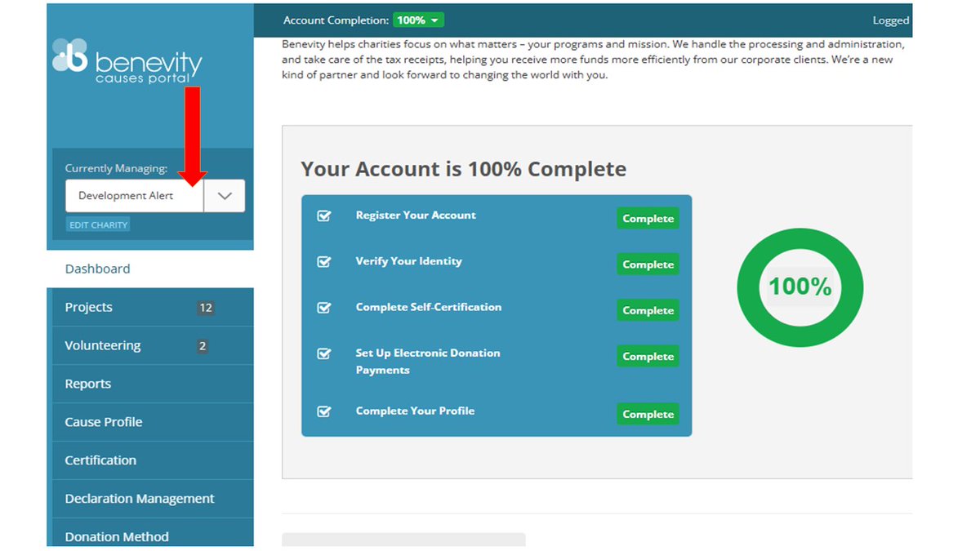Click the Volunteering count badge 2
The image size is (980, 551).
point(203,346)
